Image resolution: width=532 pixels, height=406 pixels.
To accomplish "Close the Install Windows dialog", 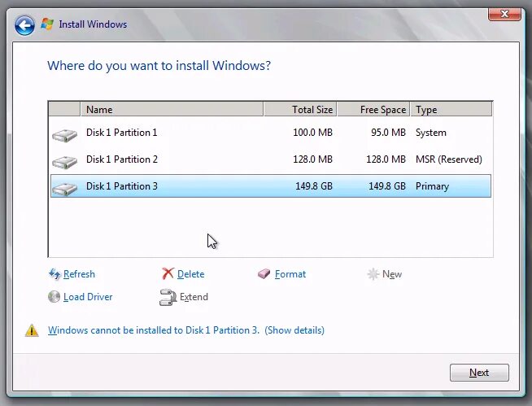I will tap(504, 14).
